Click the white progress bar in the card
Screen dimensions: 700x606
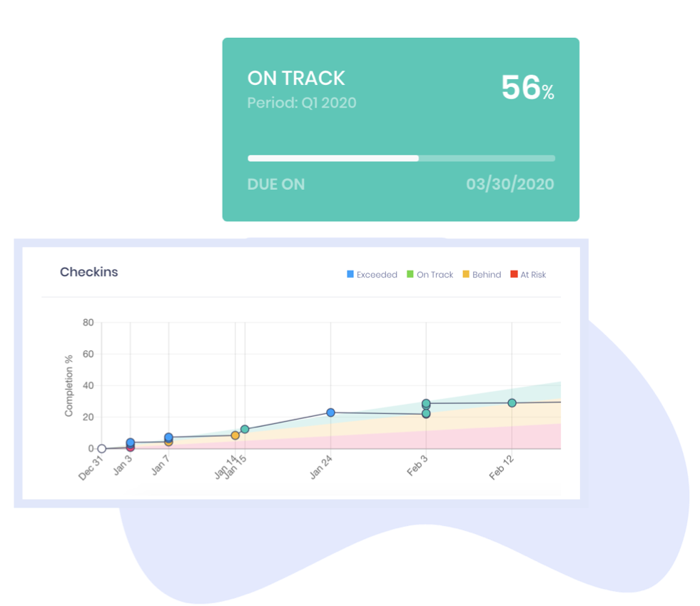(333, 158)
